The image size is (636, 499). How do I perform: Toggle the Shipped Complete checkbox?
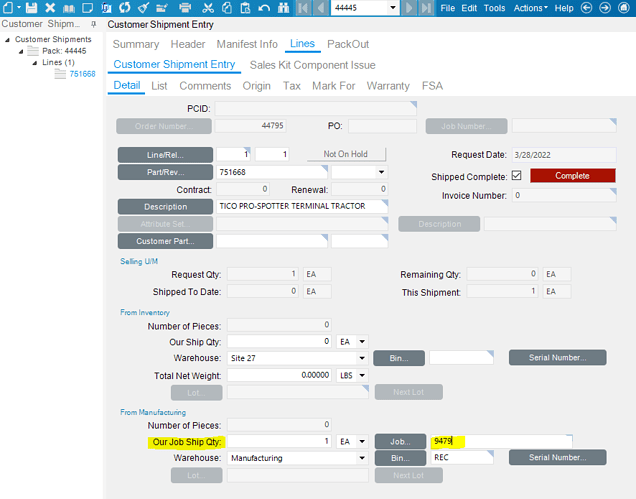(516, 176)
